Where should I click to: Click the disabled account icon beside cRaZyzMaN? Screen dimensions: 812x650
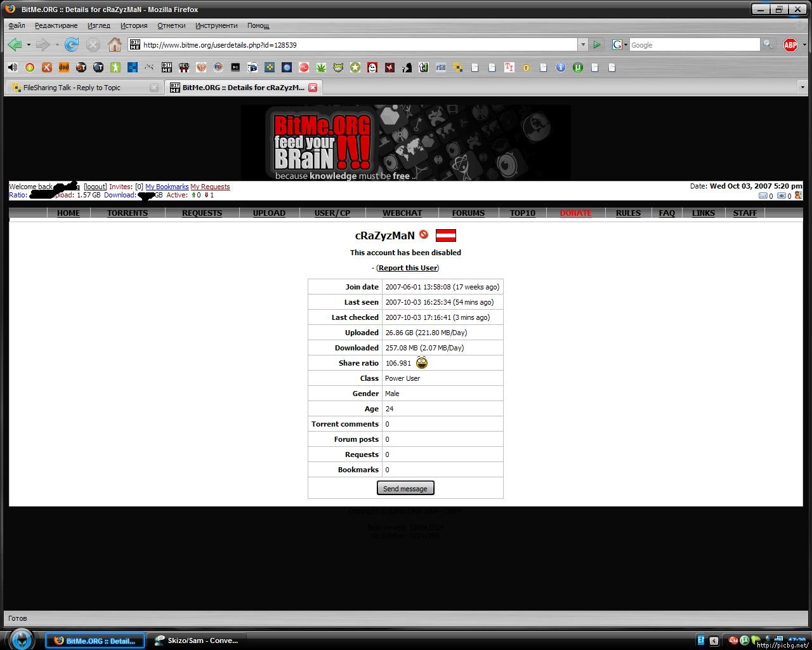pyautogui.click(x=424, y=235)
